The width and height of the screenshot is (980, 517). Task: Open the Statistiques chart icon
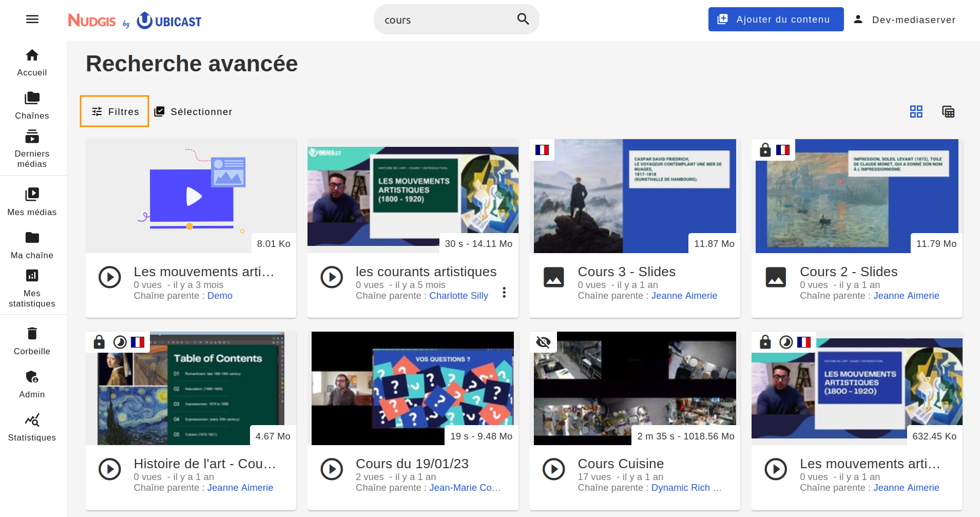point(32,420)
